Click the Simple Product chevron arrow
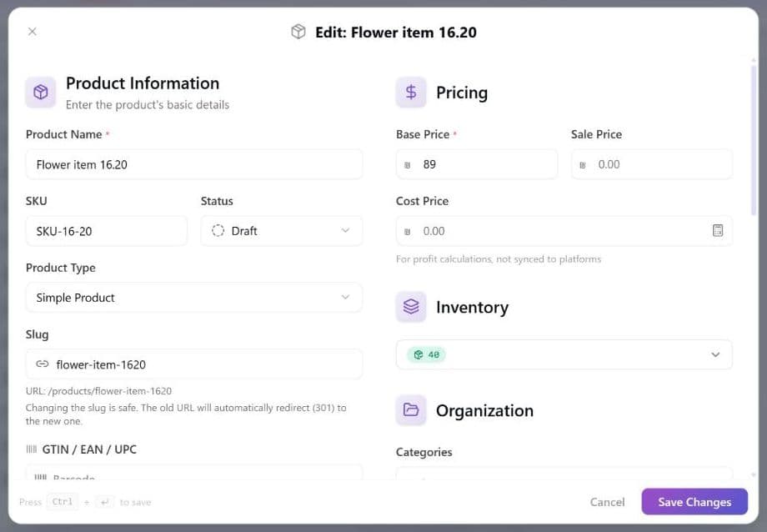 pos(345,297)
